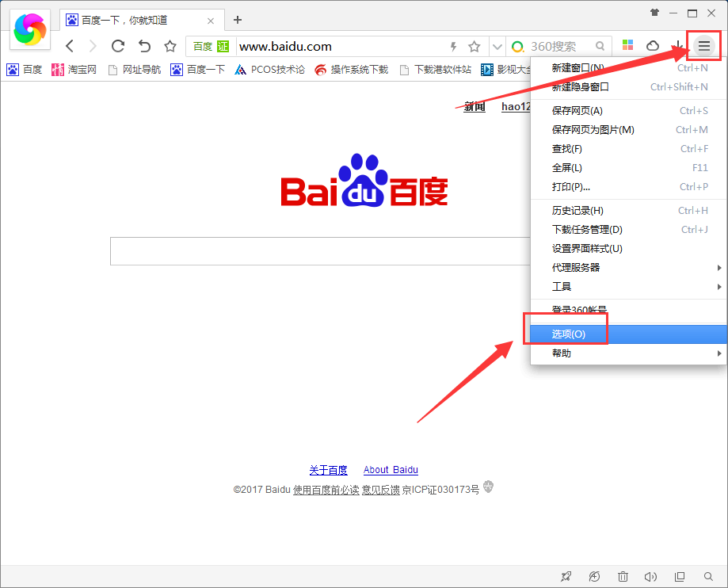Click the shirt skin icon in title bar

click(x=654, y=13)
